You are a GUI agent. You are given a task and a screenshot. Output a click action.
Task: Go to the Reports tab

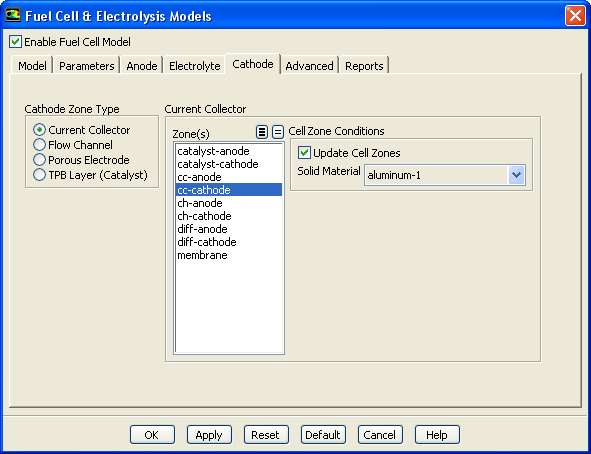pos(364,66)
